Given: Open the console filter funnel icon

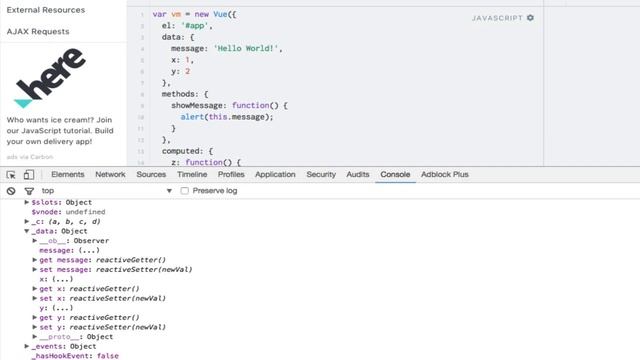Looking at the screenshot, I should 29,191.
